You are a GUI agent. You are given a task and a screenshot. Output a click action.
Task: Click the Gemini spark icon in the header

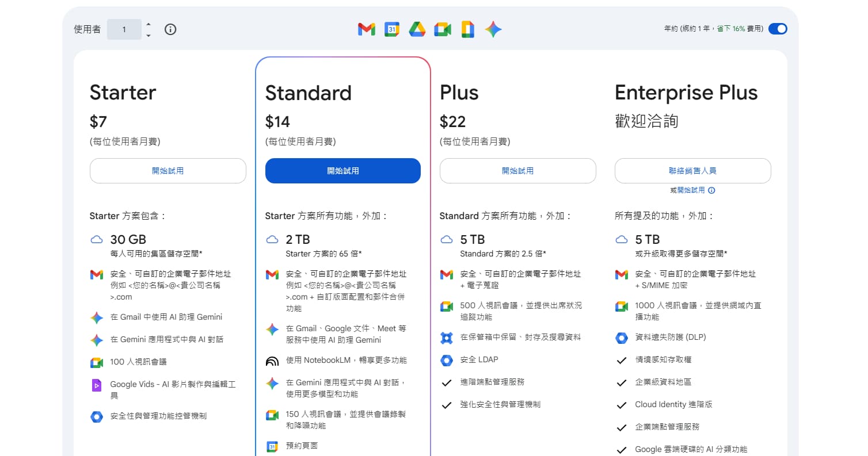tap(493, 29)
